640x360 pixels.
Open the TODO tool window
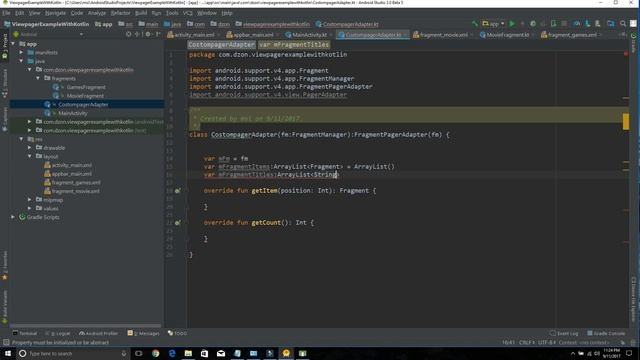point(178,333)
